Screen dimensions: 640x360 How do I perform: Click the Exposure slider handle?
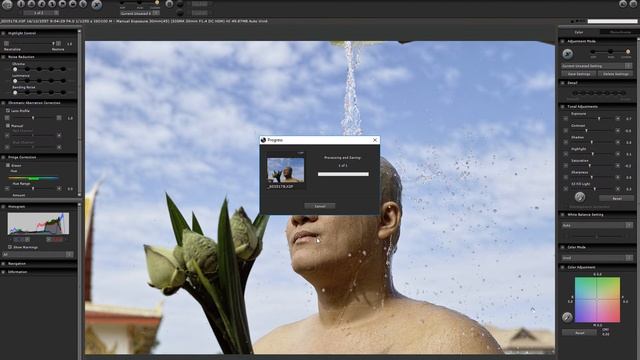[599, 118]
